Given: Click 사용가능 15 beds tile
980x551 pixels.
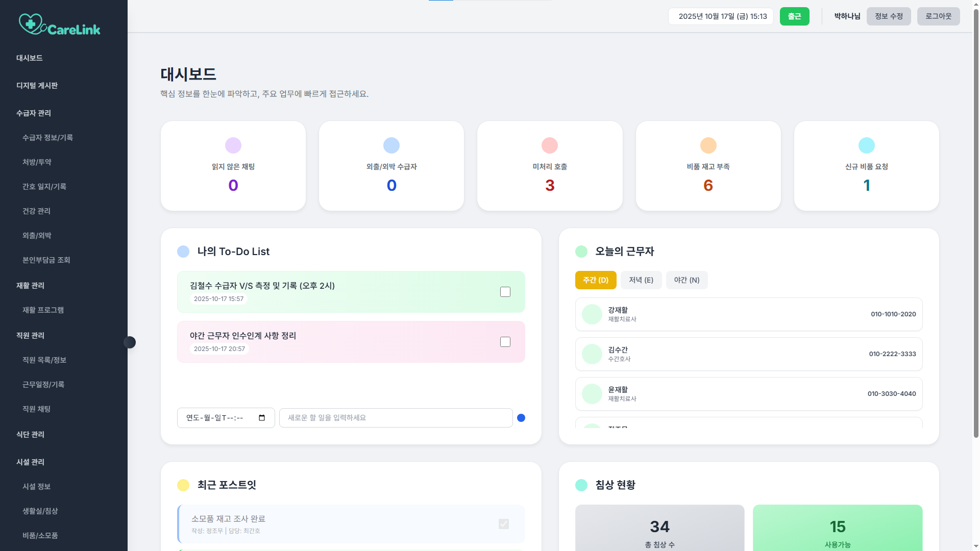Looking at the screenshot, I should (838, 528).
